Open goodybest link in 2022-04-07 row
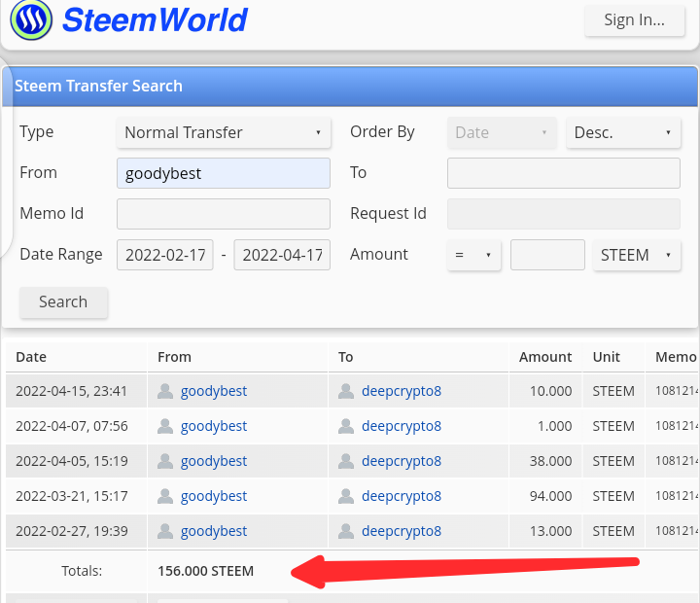This screenshot has height=603, width=700. tap(213, 426)
